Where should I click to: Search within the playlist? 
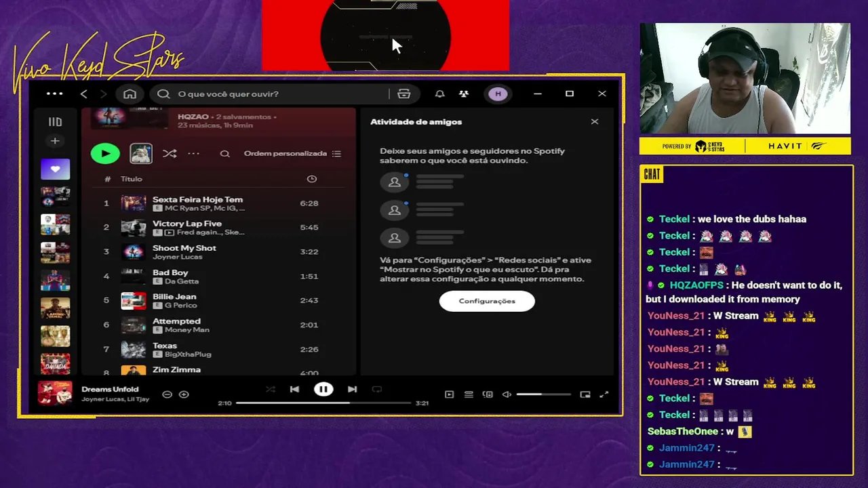coord(224,154)
